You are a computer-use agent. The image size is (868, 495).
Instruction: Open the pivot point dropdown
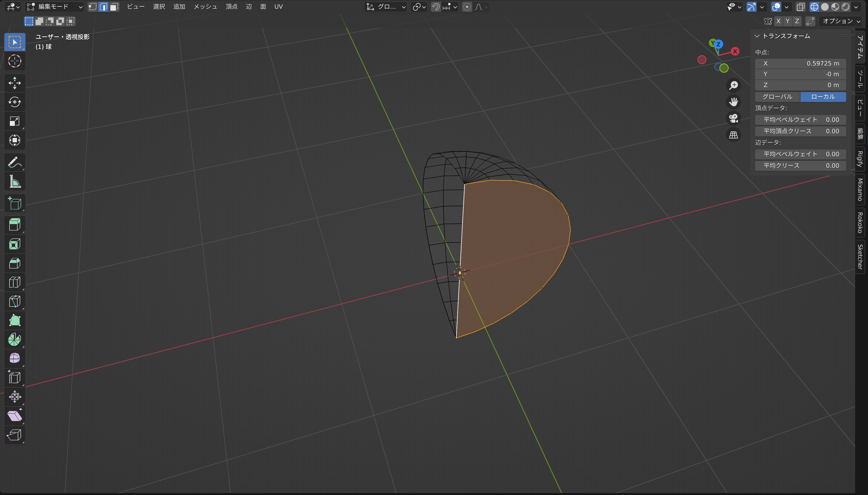click(419, 7)
